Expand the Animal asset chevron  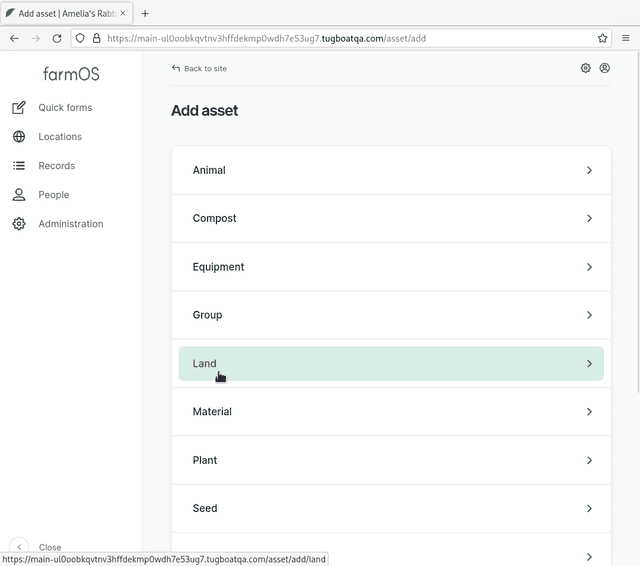(589, 170)
